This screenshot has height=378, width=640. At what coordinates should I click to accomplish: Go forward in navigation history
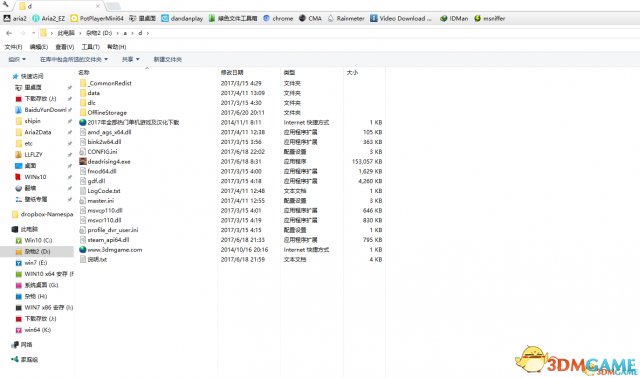click(x=22, y=33)
